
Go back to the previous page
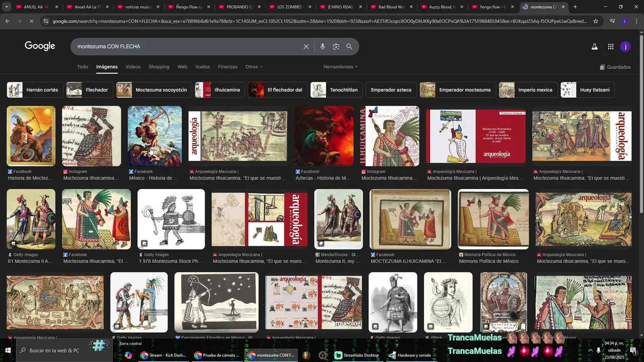point(7,21)
